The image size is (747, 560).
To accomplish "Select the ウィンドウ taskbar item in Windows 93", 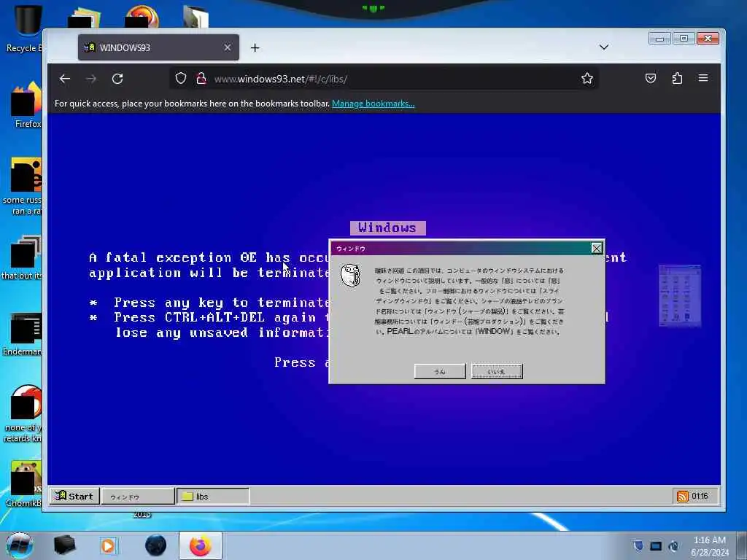I will pyautogui.click(x=138, y=496).
